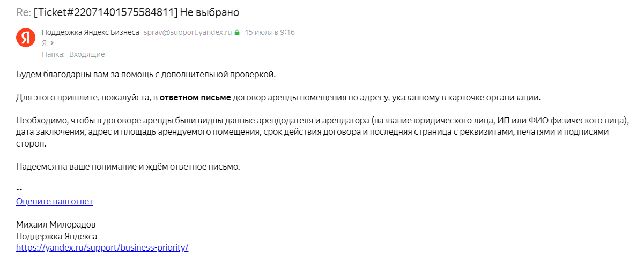Click the green lock security icon
Viewport: 644px width, 256px height.
pyautogui.click(x=238, y=32)
